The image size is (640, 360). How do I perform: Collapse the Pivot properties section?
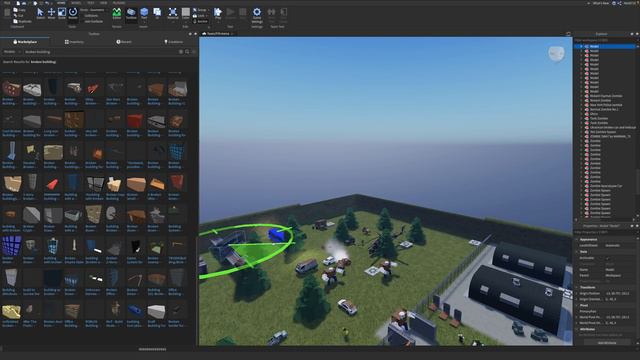click(577, 305)
